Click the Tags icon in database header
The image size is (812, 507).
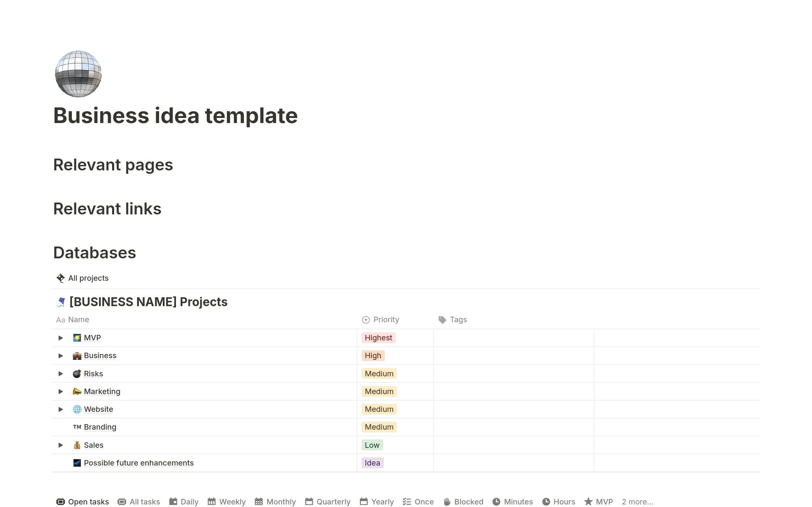coord(442,320)
